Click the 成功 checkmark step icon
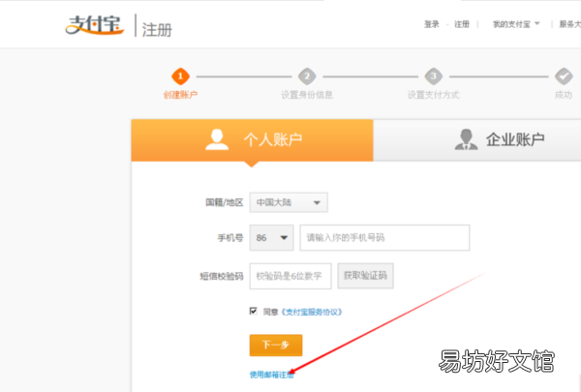This screenshot has width=581, height=392. [564, 76]
